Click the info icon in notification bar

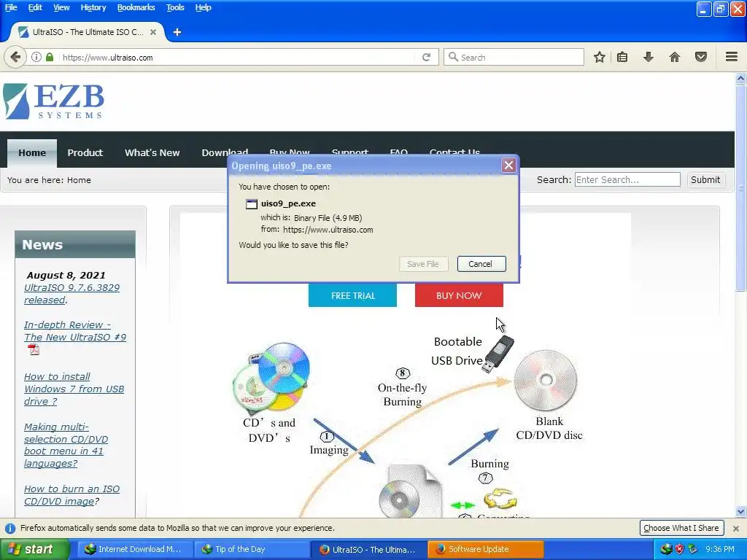[10, 528]
